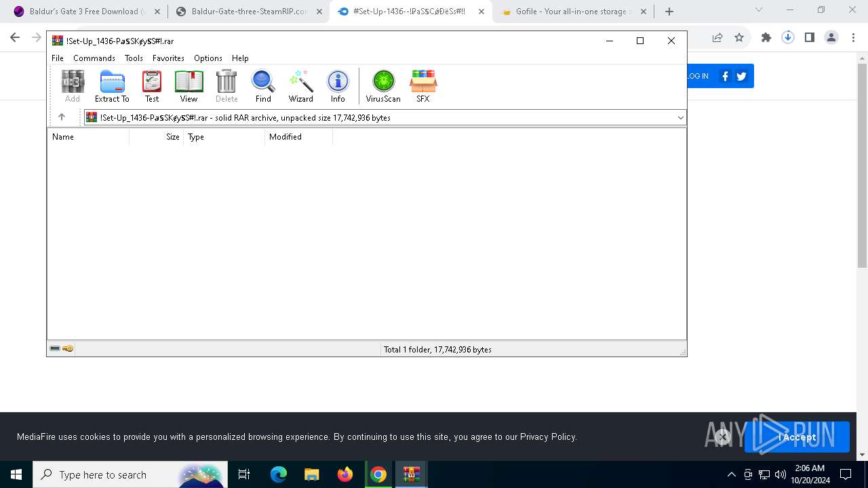Go up one folder level arrow
Screen dimensions: 868x488
point(62,117)
